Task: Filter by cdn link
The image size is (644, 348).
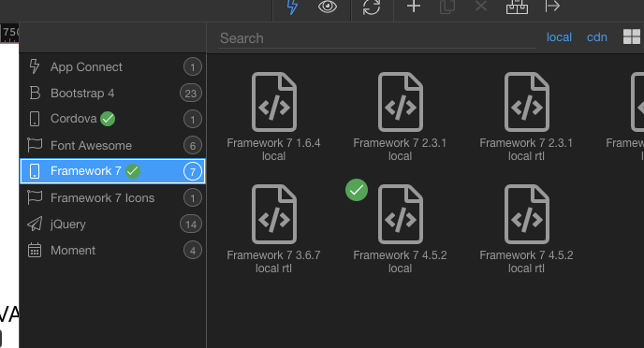Action: (x=597, y=37)
